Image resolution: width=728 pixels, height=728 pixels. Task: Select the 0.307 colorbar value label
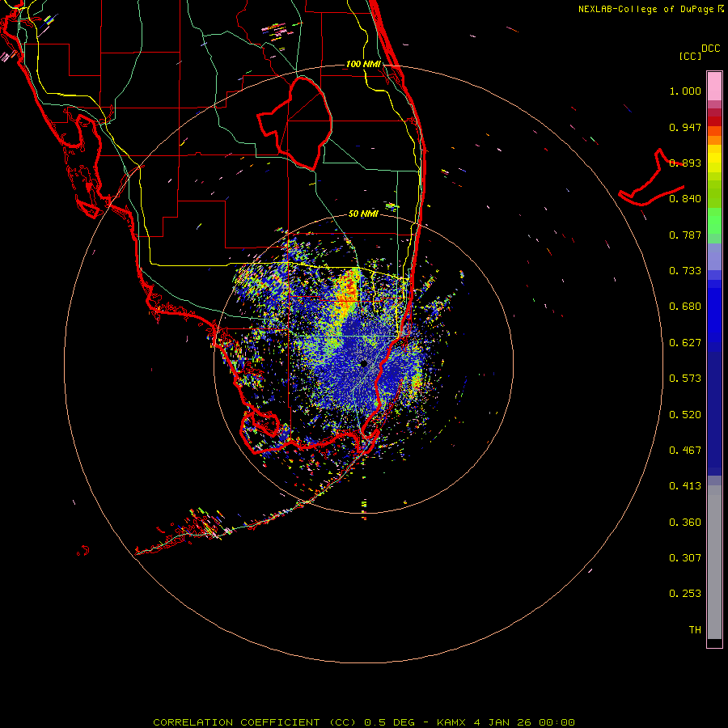[x=685, y=558]
